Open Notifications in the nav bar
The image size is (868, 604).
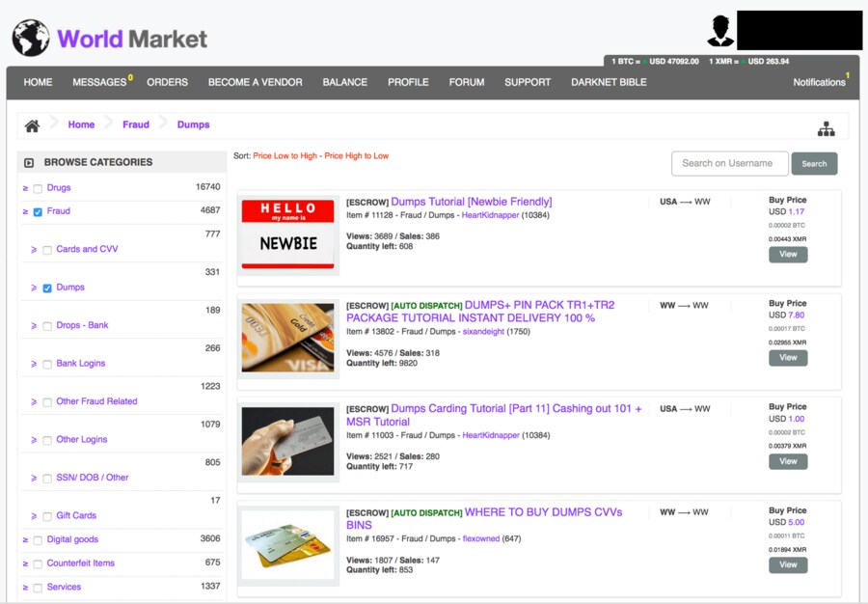(x=819, y=82)
